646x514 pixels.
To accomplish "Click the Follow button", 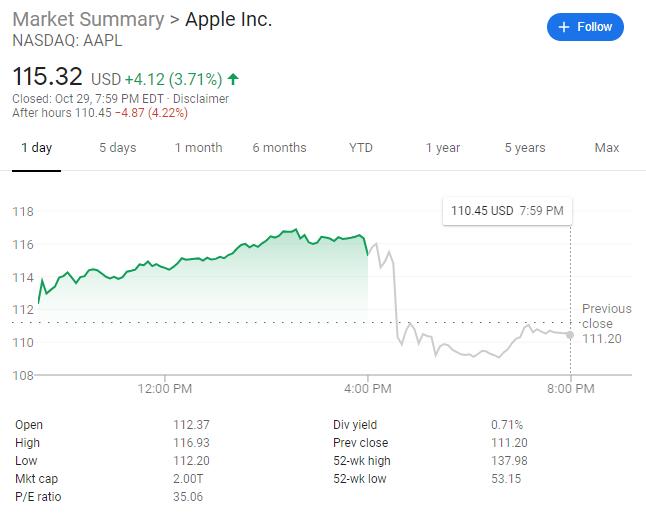I will tap(585, 27).
